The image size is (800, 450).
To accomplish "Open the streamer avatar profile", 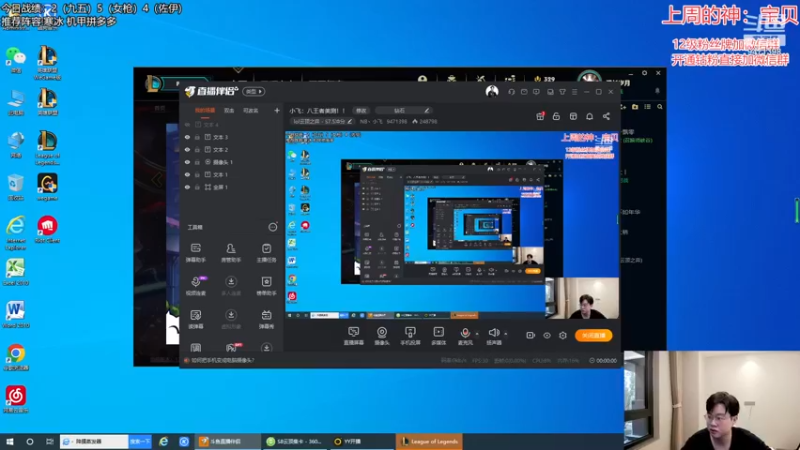I will [x=492, y=91].
